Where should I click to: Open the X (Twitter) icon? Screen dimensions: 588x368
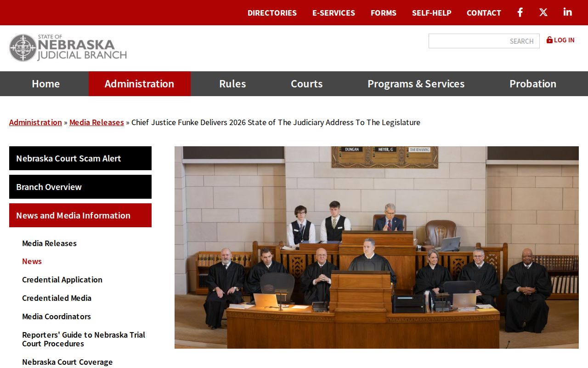543,12
